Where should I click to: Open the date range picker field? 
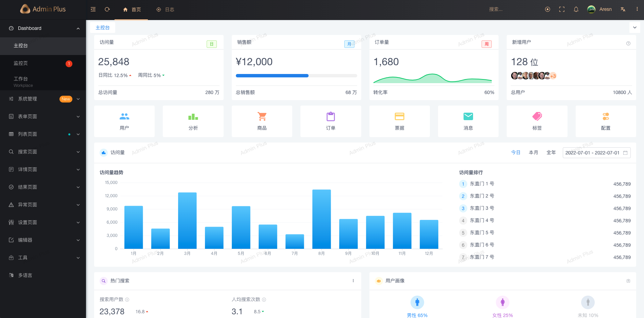597,153
